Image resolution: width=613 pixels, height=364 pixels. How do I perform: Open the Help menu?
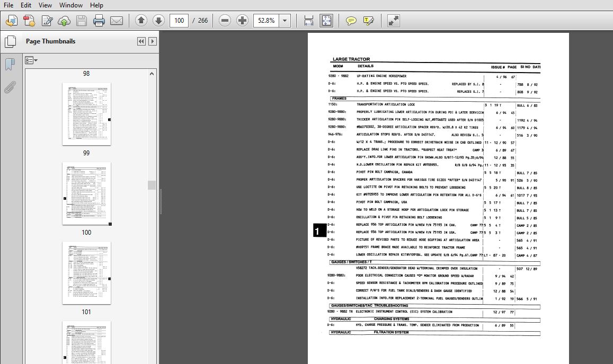(x=96, y=5)
